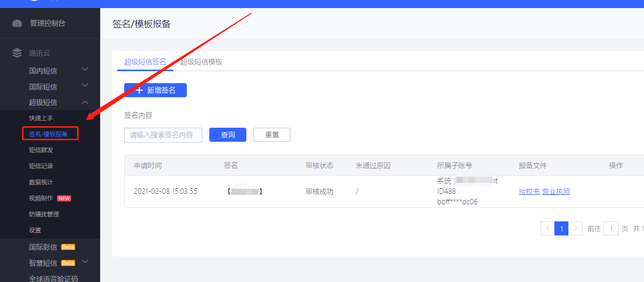Click the Beta badge beside 智慧短信
The width and height of the screenshot is (644, 282).
coord(68,263)
